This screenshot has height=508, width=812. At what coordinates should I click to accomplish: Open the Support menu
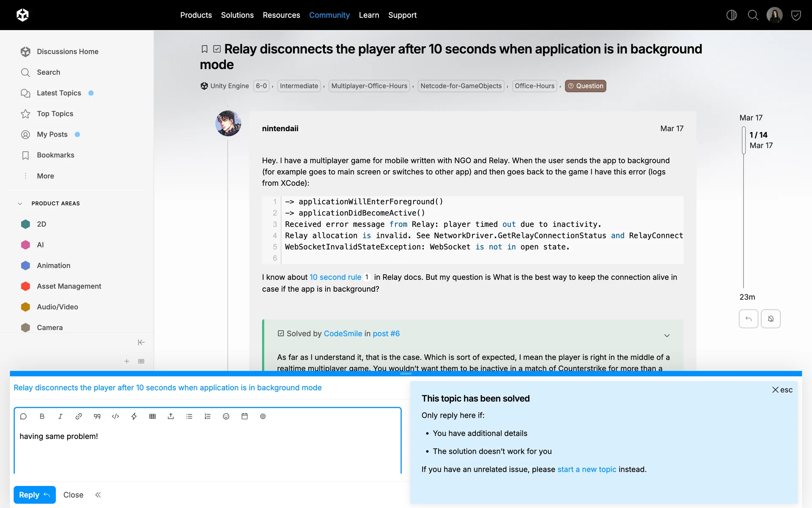[402, 15]
